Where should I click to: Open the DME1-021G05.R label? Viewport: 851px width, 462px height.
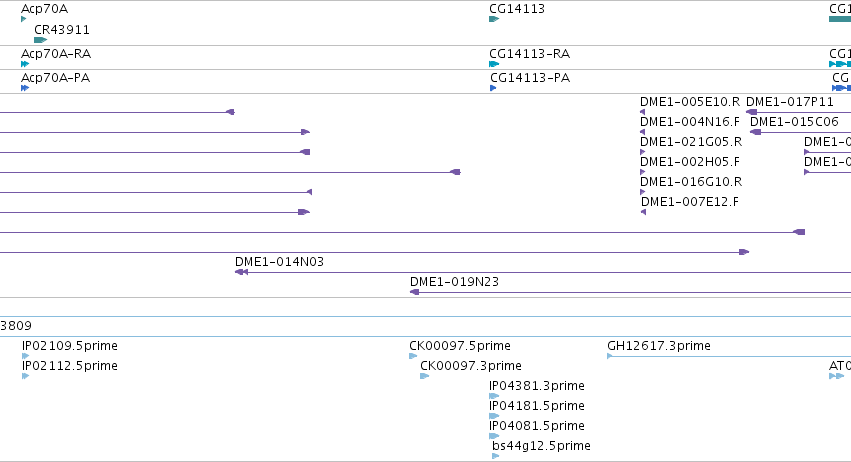pos(691,142)
